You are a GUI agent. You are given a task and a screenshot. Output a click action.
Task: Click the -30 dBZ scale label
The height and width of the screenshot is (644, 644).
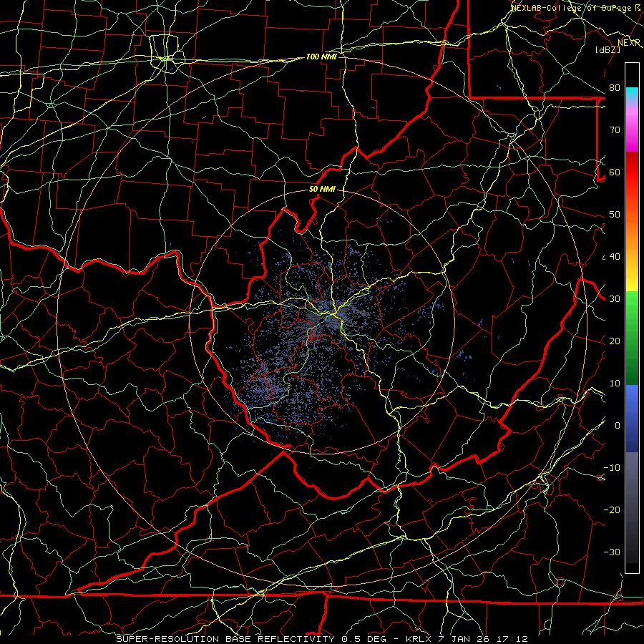click(612, 552)
